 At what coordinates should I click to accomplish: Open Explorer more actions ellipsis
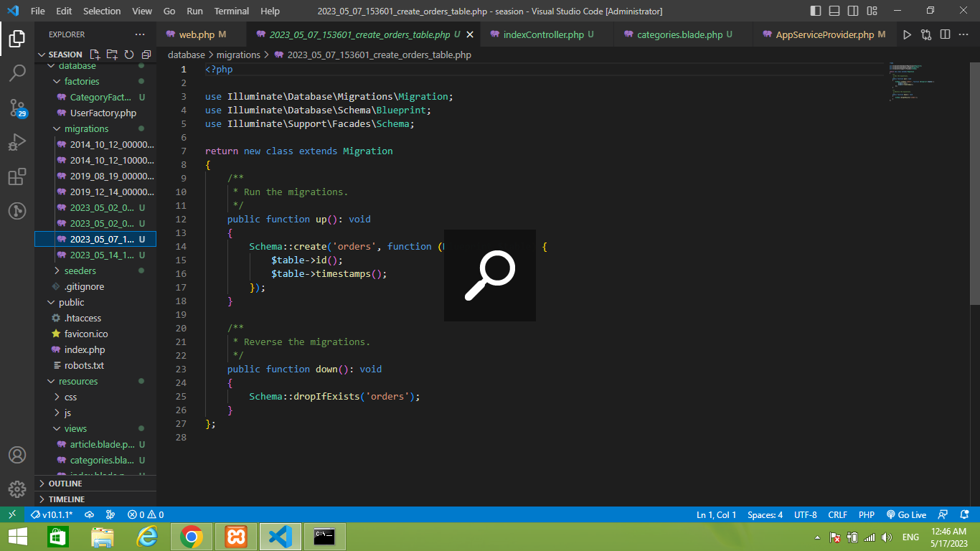139,34
